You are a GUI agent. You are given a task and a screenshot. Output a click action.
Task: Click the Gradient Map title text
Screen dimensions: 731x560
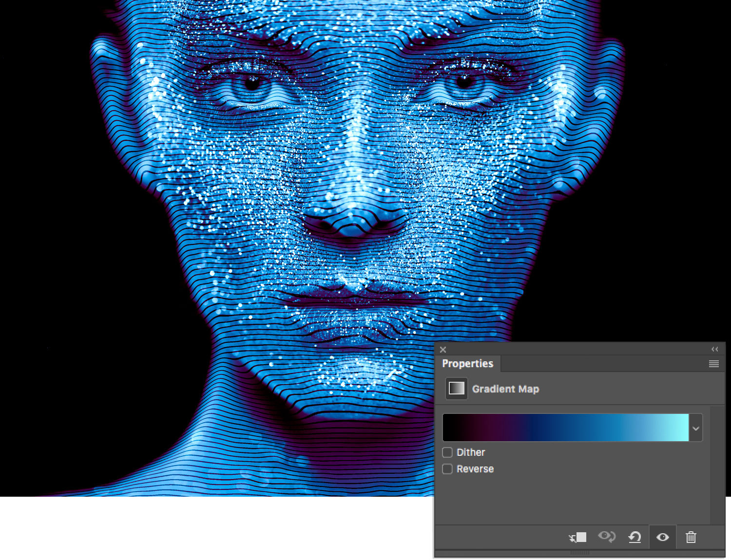505,389
